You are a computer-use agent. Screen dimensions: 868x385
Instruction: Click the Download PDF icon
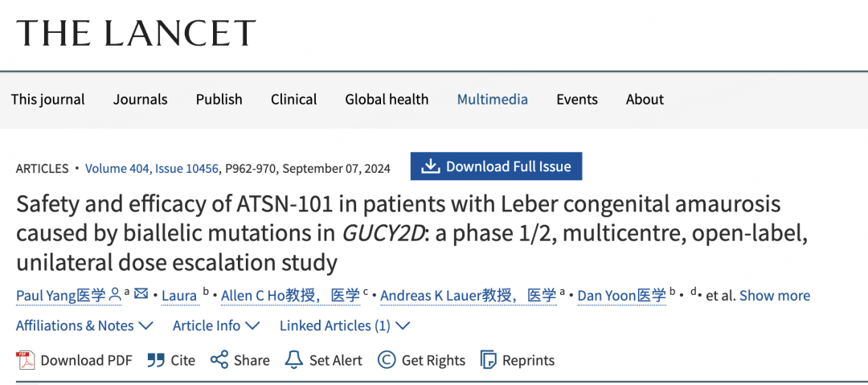27,360
